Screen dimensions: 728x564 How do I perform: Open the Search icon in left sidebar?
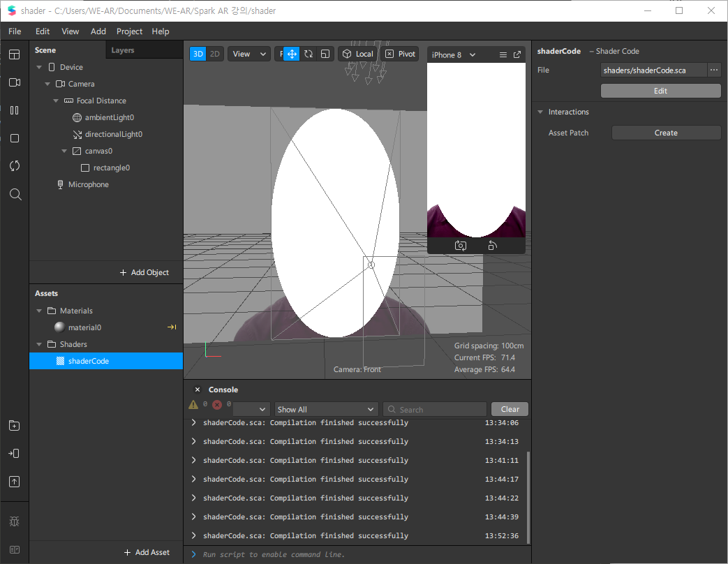pyautogui.click(x=15, y=194)
